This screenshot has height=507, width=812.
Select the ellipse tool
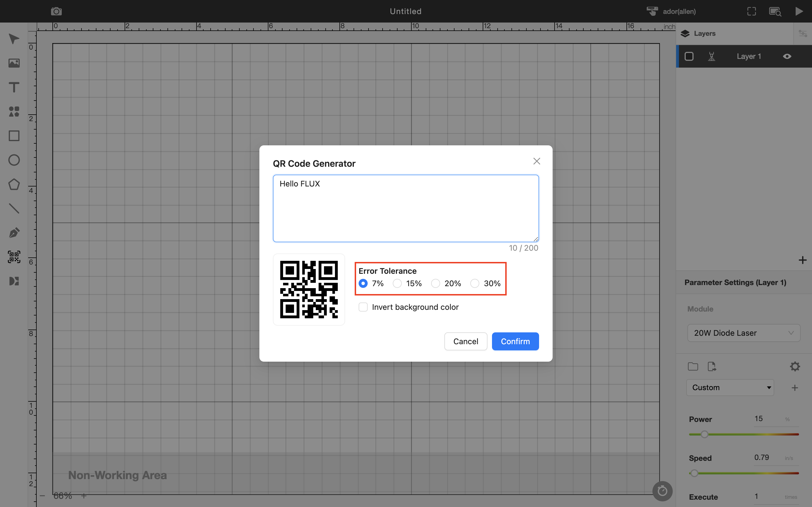pyautogui.click(x=14, y=160)
